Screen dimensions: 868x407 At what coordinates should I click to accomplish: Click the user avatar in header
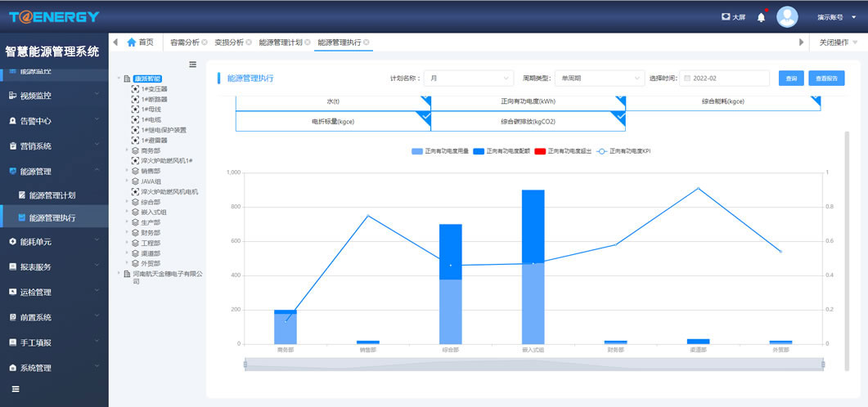(787, 17)
